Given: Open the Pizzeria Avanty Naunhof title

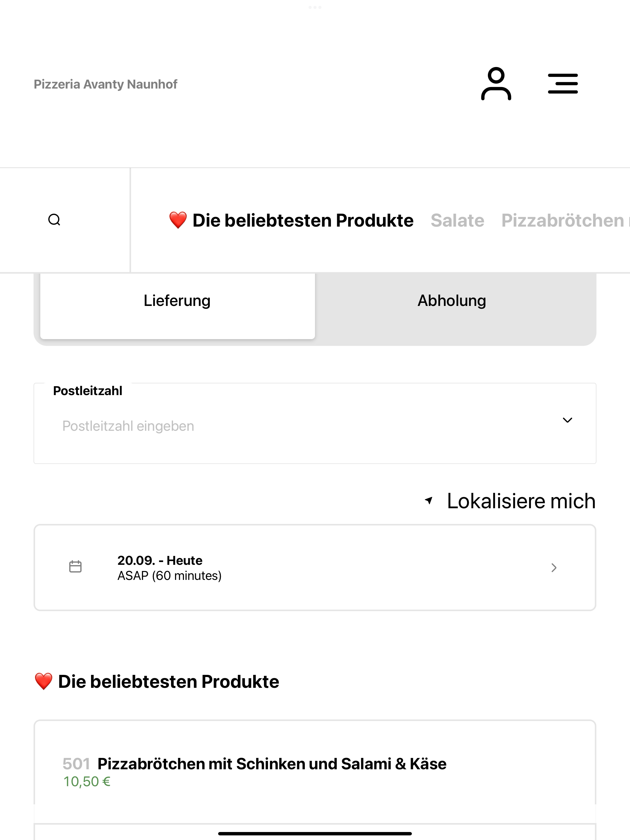Looking at the screenshot, I should pyautogui.click(x=106, y=84).
